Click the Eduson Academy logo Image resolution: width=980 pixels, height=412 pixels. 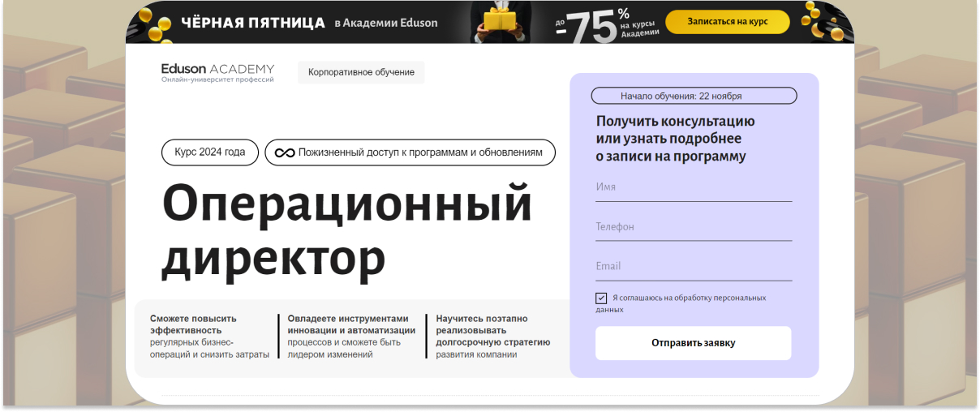pos(217,73)
